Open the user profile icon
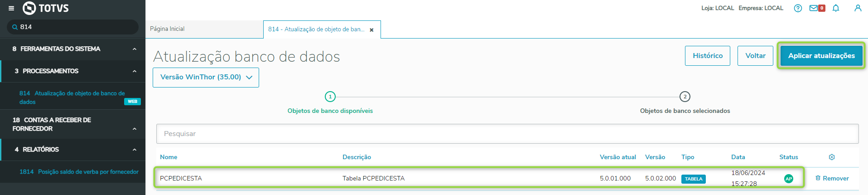Image resolution: width=868 pixels, height=195 pixels. coord(858,8)
